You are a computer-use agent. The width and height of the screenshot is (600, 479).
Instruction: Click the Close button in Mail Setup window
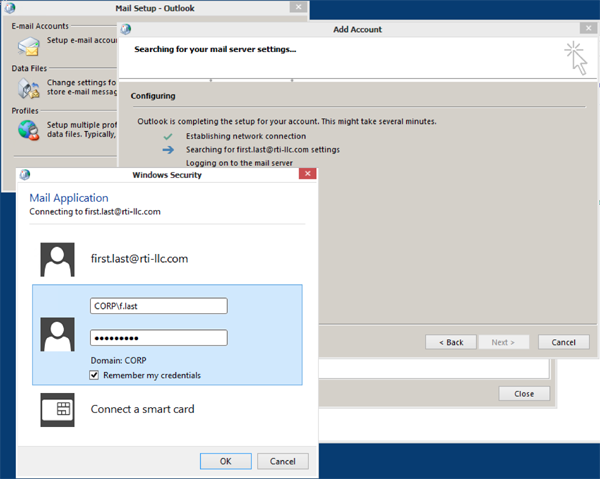pos(524,394)
